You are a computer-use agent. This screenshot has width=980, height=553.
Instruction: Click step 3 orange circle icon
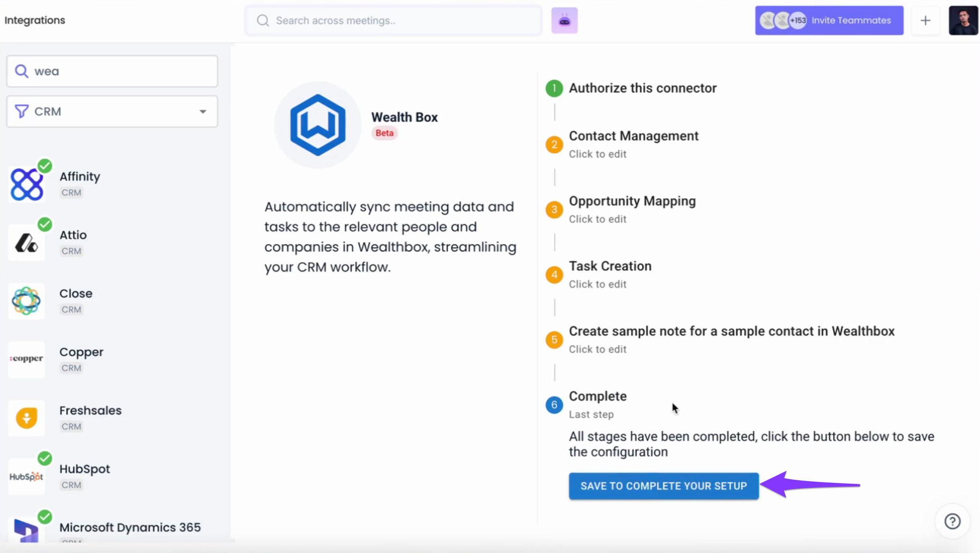pos(554,210)
